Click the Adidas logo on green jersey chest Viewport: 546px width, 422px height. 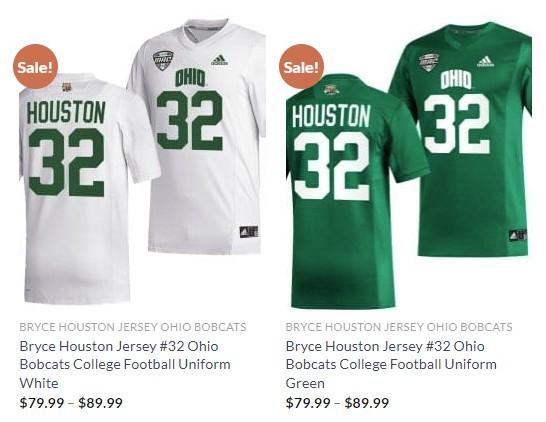[485, 62]
